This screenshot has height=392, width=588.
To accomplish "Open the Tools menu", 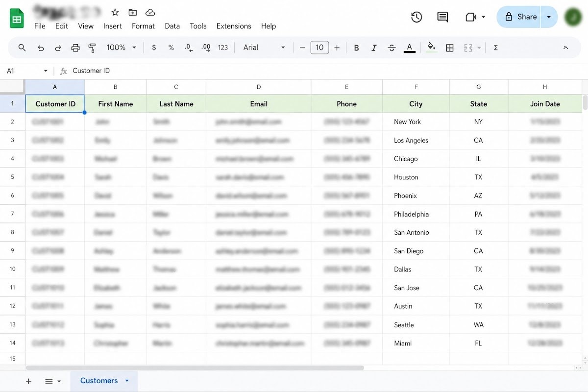I will 198,26.
